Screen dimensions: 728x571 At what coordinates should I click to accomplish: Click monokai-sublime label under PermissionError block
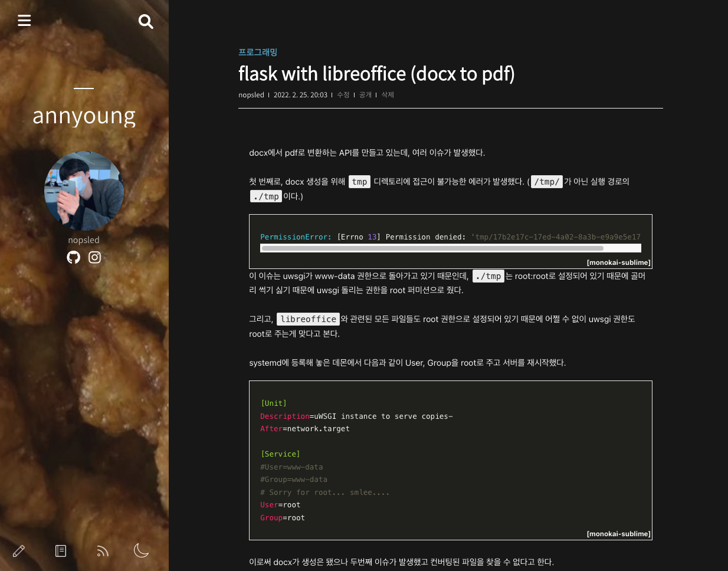click(619, 262)
